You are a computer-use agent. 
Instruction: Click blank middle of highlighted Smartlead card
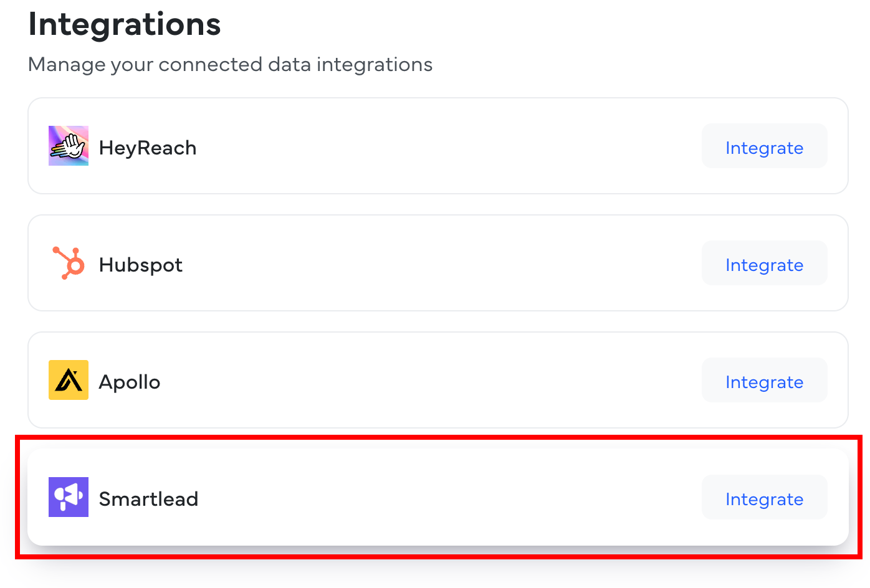436,498
